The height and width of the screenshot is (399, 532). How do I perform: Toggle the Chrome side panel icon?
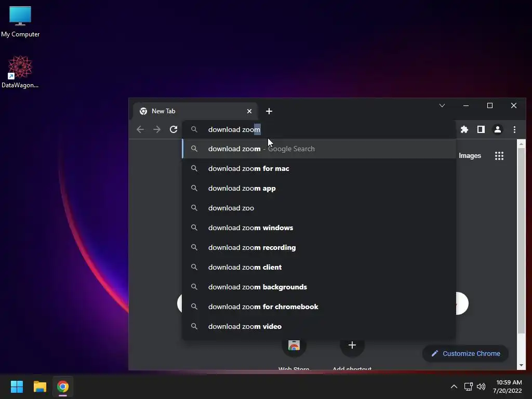pyautogui.click(x=481, y=129)
